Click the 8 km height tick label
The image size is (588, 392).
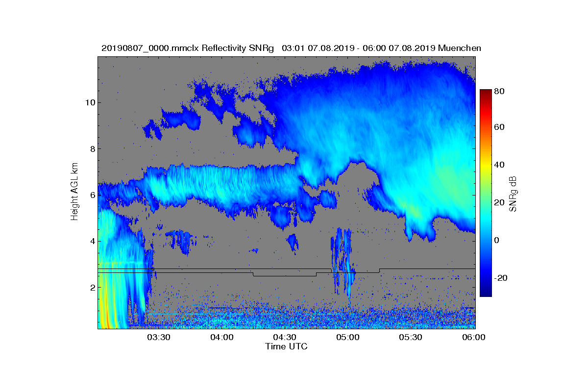[x=92, y=149]
